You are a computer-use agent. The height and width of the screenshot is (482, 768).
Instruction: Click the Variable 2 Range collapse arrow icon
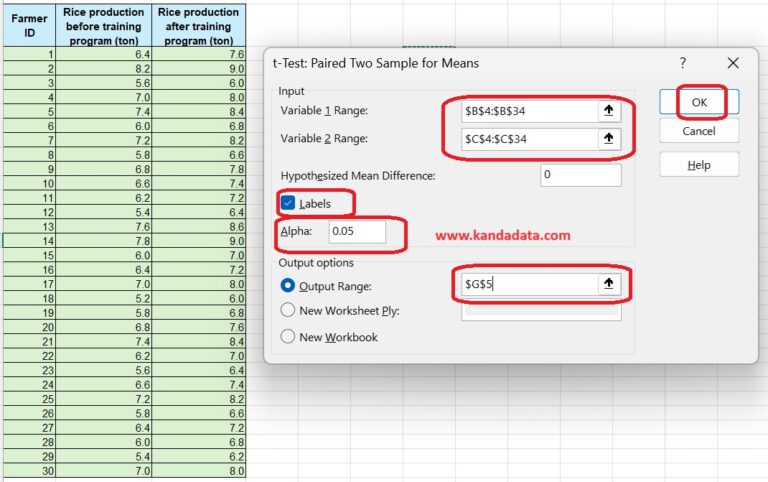tap(608, 139)
